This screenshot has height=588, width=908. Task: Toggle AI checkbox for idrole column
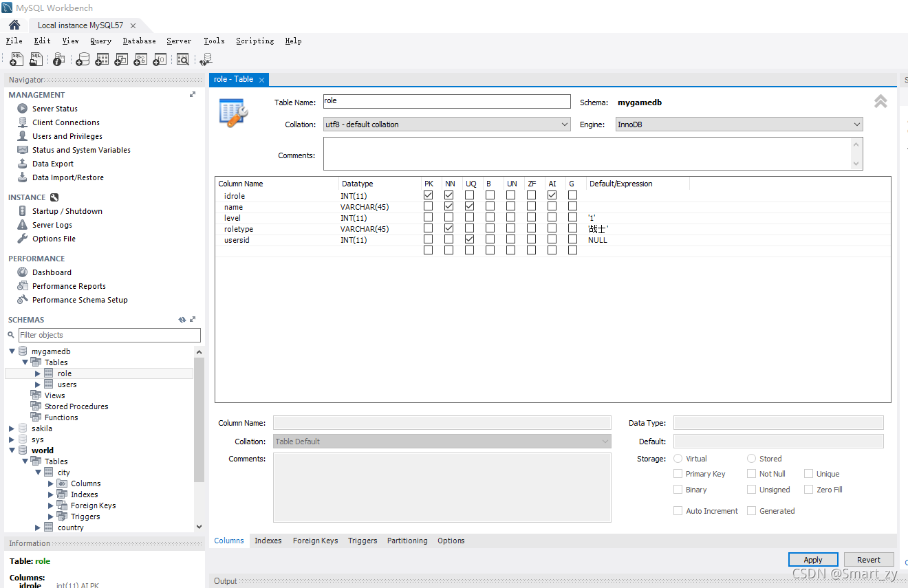(552, 195)
